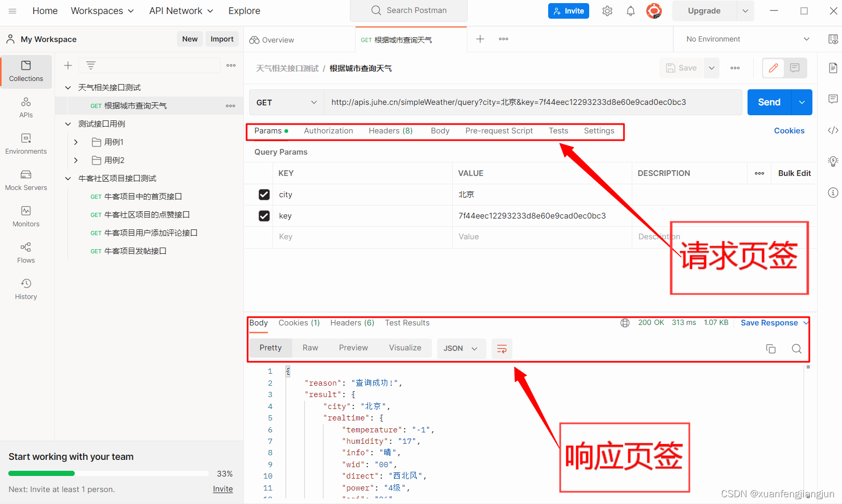This screenshot has height=504, width=842.
Task: Open the Workspaces dropdown
Action: [x=102, y=11]
